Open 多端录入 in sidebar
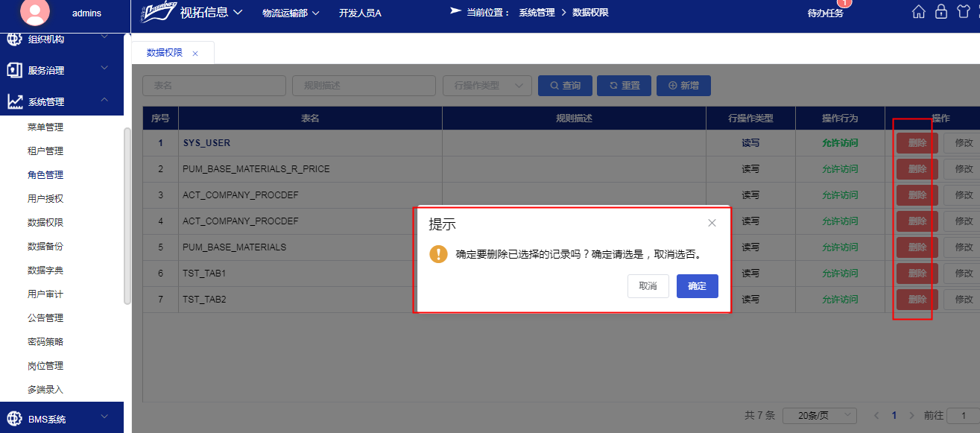This screenshot has width=980, height=433. (45, 390)
